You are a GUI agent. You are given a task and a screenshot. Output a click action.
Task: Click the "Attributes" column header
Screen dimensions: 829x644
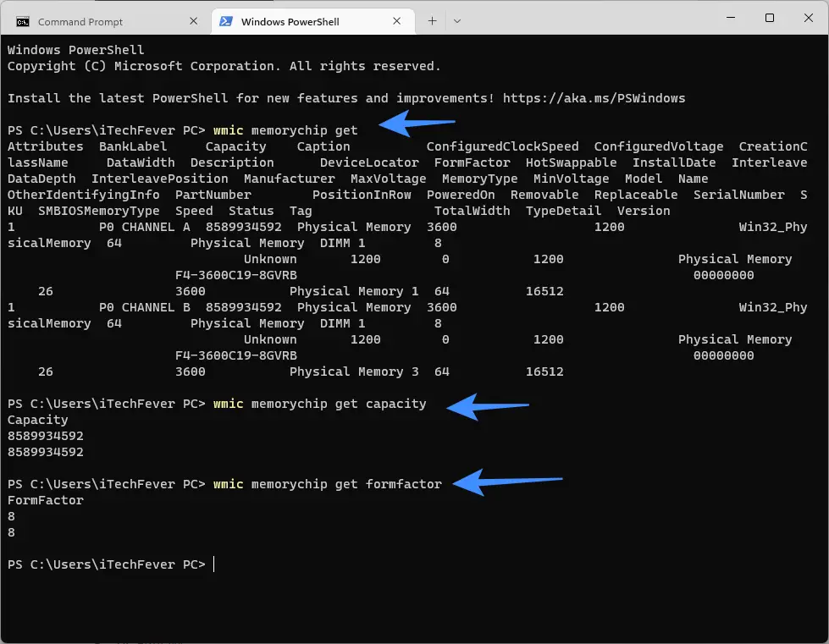pyautogui.click(x=46, y=146)
